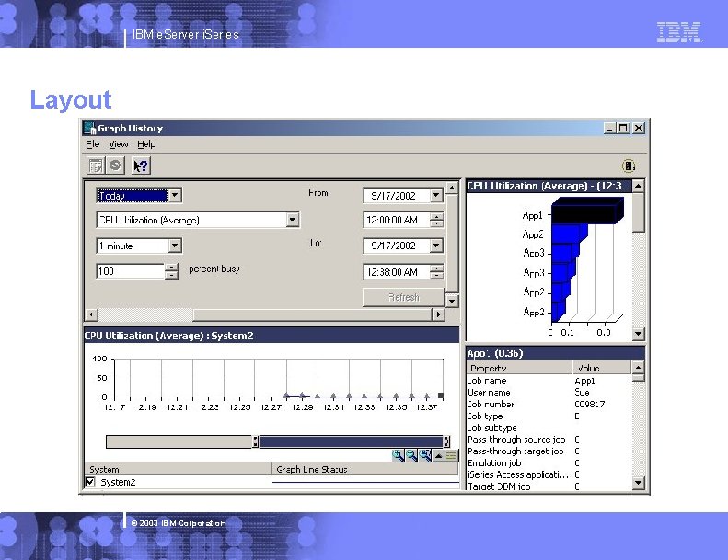Activate the context help pointer icon
This screenshot has width=728, height=560.
141,166
